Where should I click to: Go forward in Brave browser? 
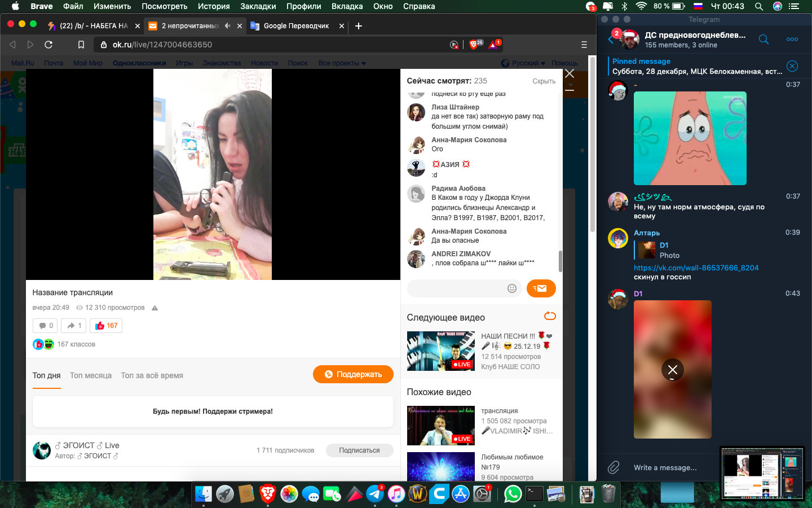[30, 45]
